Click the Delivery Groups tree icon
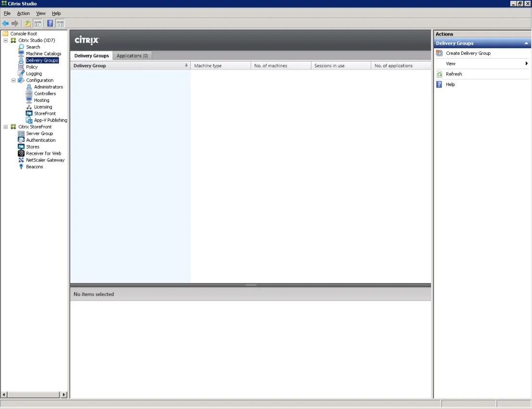The width and height of the screenshot is (532, 409). click(21, 60)
